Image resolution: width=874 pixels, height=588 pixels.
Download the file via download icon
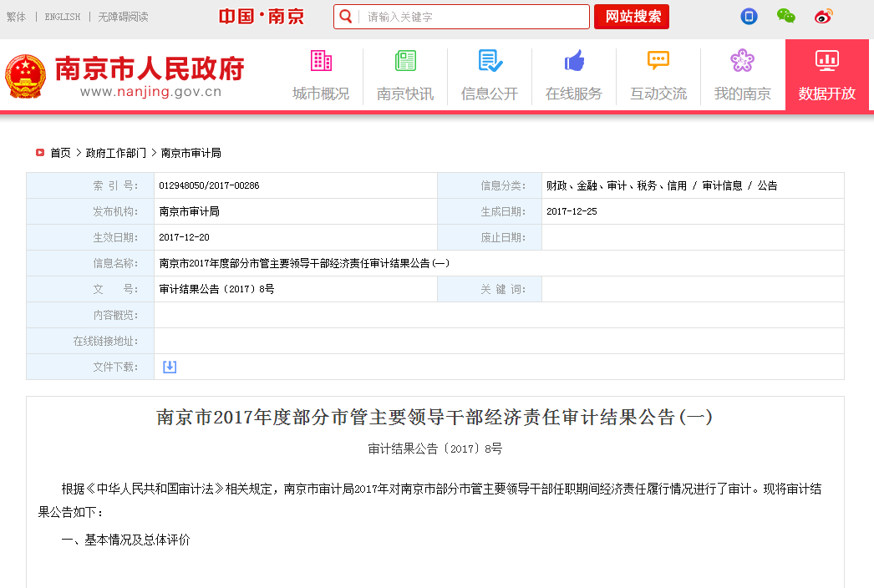click(x=170, y=367)
